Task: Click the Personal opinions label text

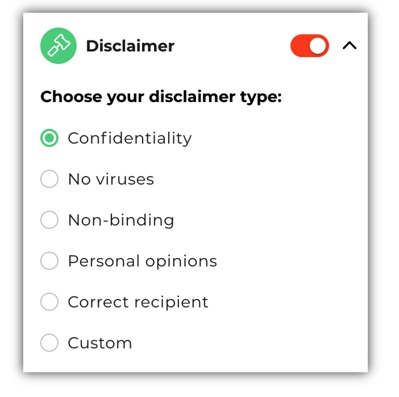Action: (142, 261)
